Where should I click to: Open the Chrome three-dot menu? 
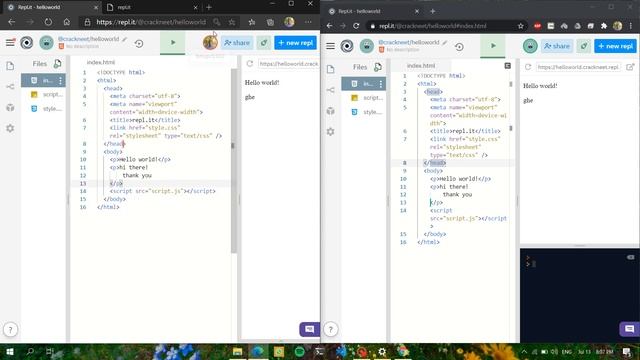click(x=631, y=26)
